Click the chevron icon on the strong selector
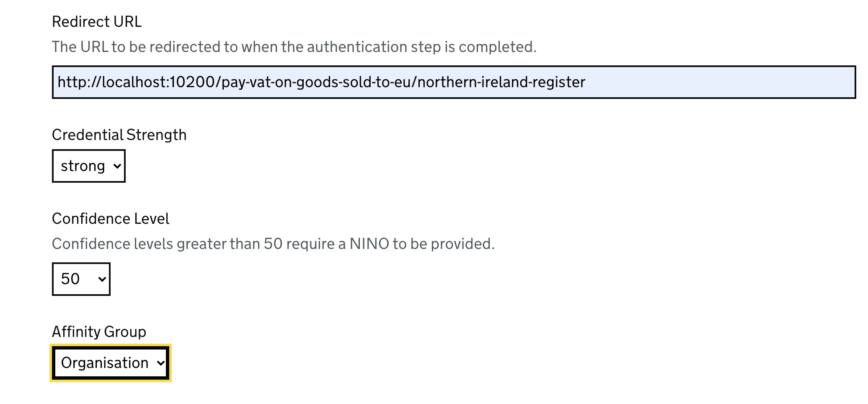 coord(117,165)
